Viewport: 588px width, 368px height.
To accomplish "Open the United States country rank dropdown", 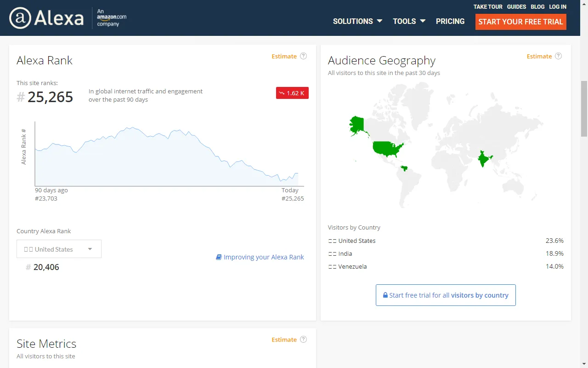I will pos(59,249).
